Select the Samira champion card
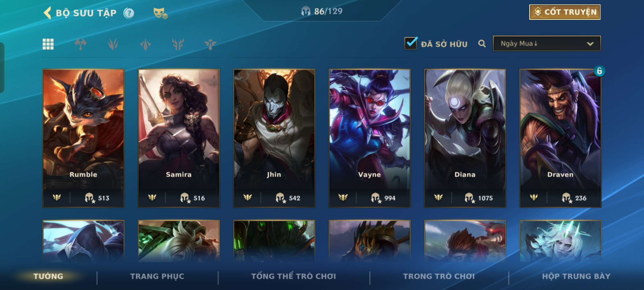644x290 pixels. pyautogui.click(x=179, y=138)
